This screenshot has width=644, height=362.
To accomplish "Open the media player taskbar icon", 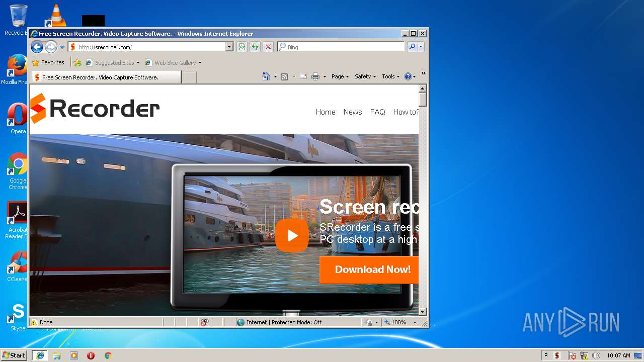I will click(x=74, y=355).
